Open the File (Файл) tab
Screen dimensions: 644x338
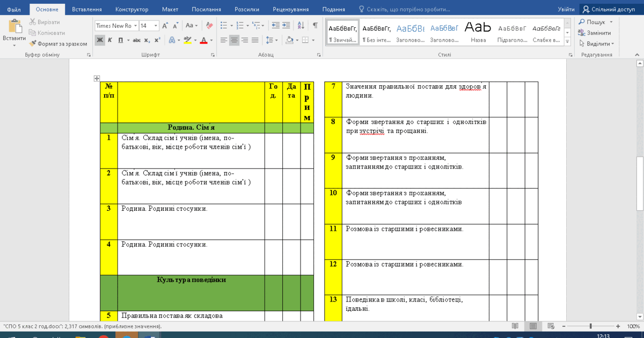click(x=14, y=9)
